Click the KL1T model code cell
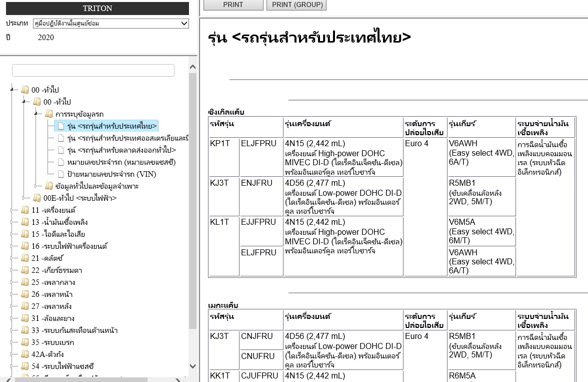 [x=224, y=246]
